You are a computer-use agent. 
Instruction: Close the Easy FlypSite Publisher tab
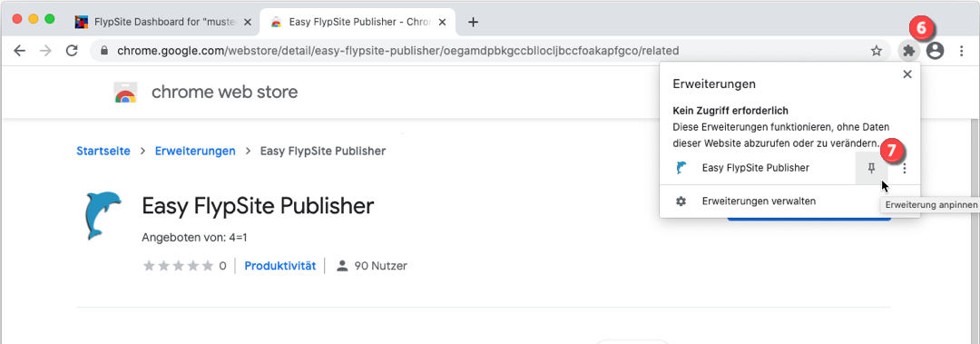[443, 22]
